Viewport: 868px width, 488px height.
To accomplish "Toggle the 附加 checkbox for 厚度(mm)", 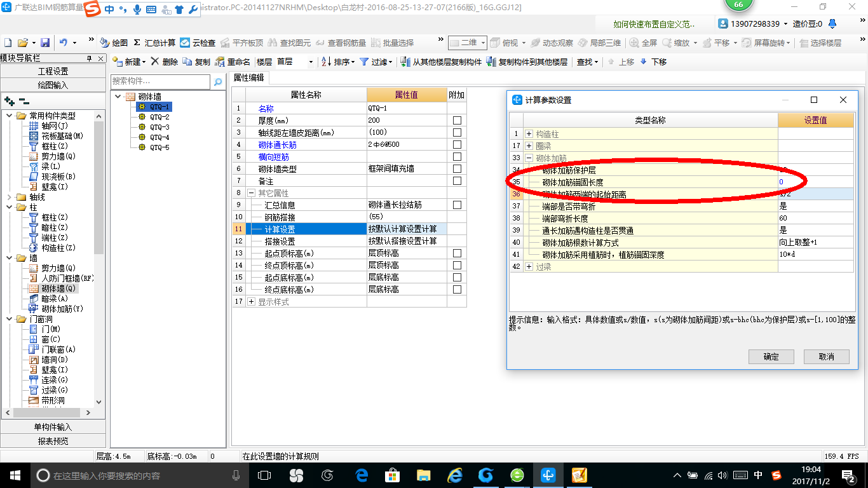I will pyautogui.click(x=457, y=121).
